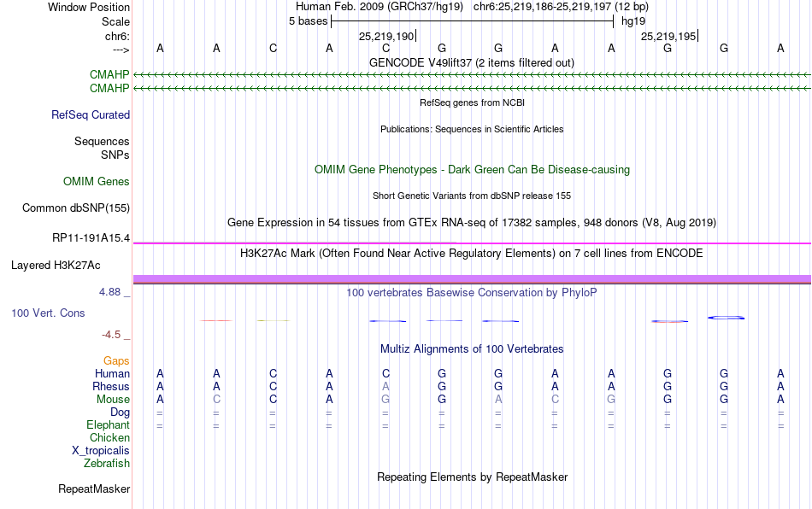Click the RepeatMasker track label

(94, 489)
